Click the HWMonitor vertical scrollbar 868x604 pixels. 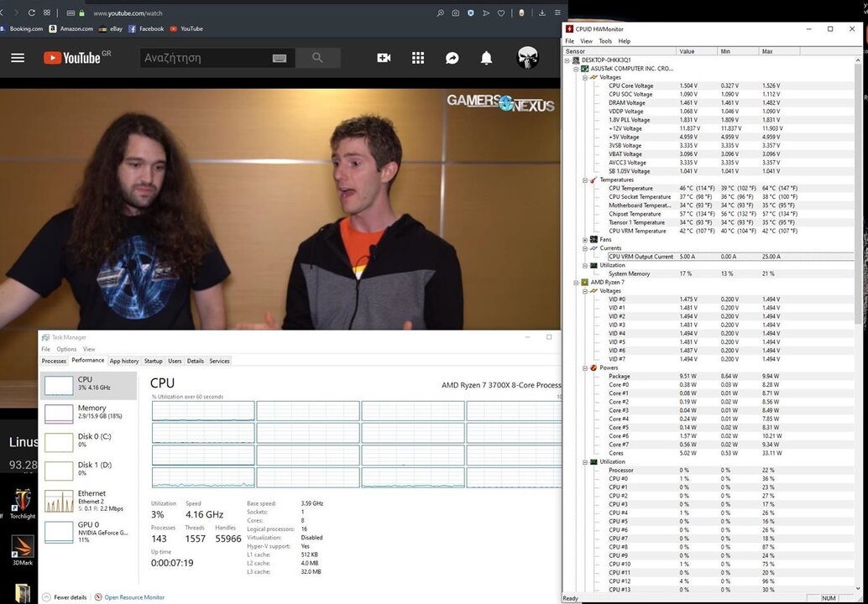click(x=859, y=194)
